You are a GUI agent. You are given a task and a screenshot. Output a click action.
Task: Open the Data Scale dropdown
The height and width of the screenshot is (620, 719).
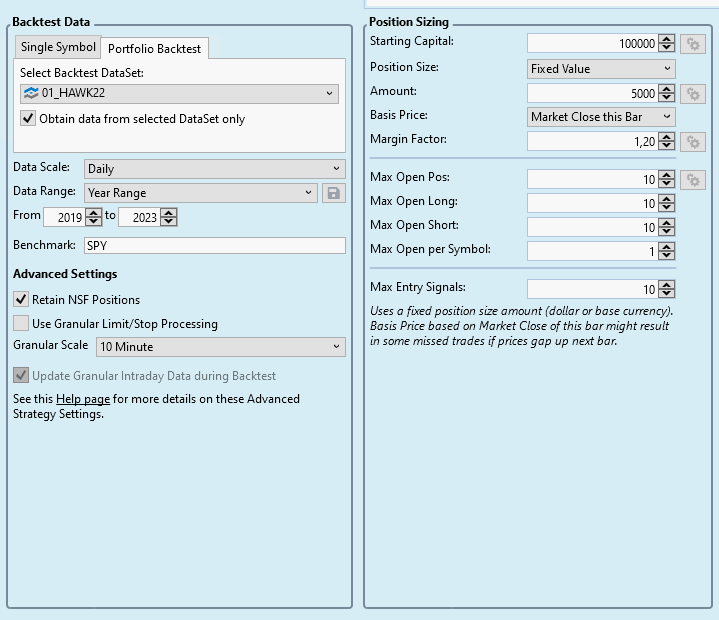(x=215, y=169)
